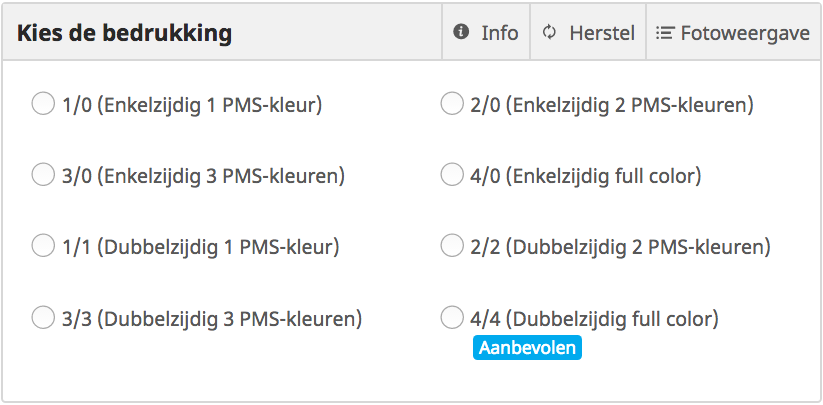Click the '(Enkelzijdig 2 PMS-kleuren)' label text
823x405 pixels.
click(x=630, y=105)
